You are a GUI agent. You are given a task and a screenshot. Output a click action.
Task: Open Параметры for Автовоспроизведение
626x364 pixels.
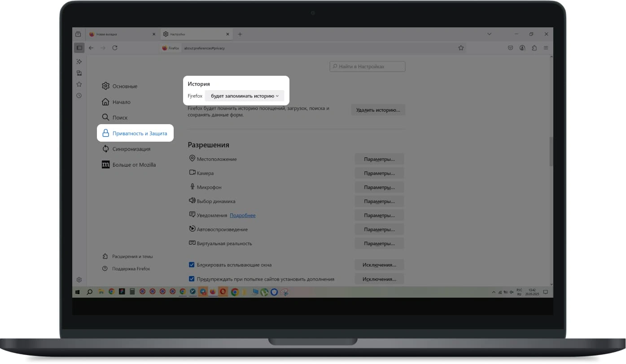[379, 230]
